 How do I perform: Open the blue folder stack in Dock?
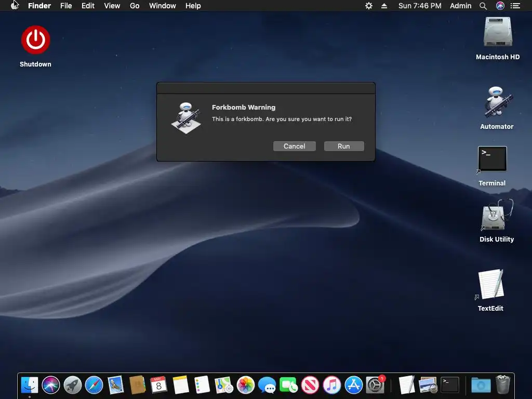pyautogui.click(x=481, y=385)
